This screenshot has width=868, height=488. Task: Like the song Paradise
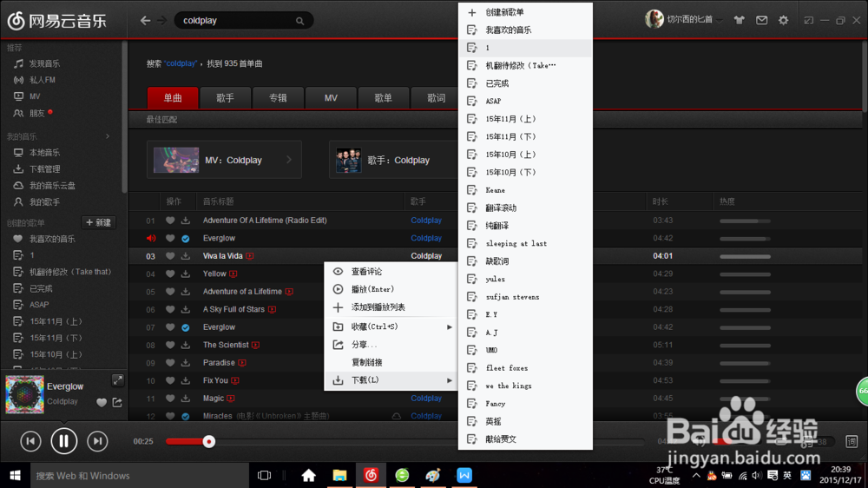click(x=170, y=363)
